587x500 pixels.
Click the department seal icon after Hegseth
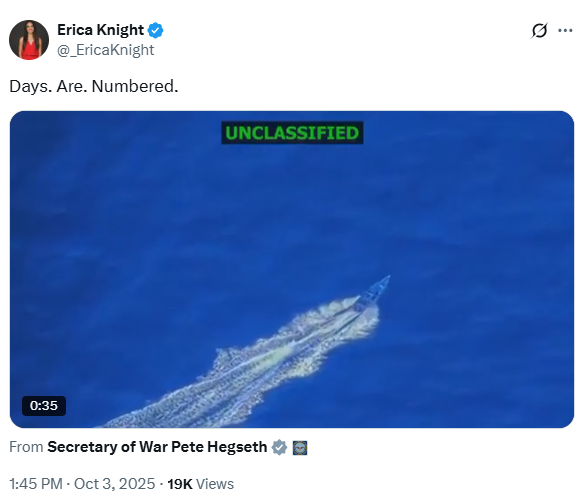point(300,448)
